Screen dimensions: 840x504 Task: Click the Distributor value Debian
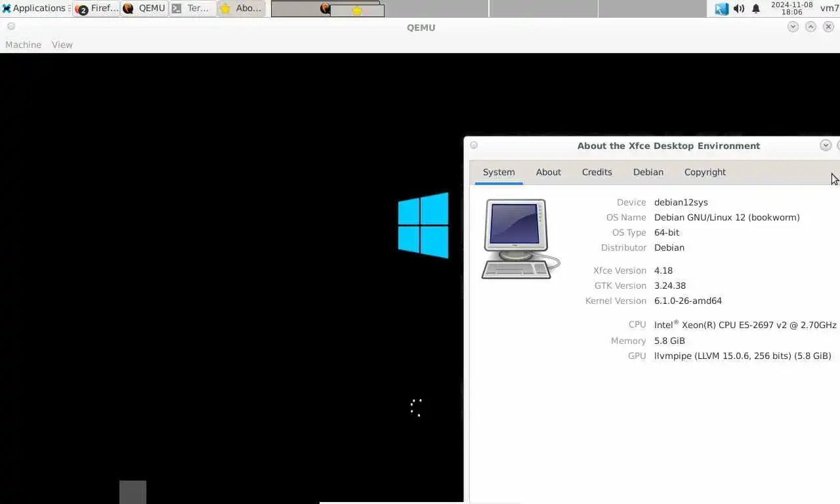[x=669, y=248]
